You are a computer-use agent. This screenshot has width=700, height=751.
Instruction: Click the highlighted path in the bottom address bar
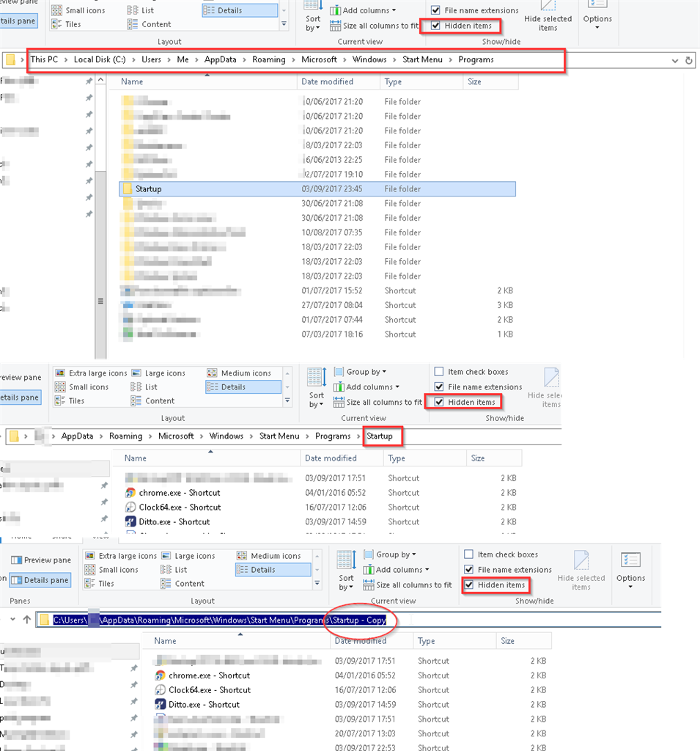tap(219, 620)
